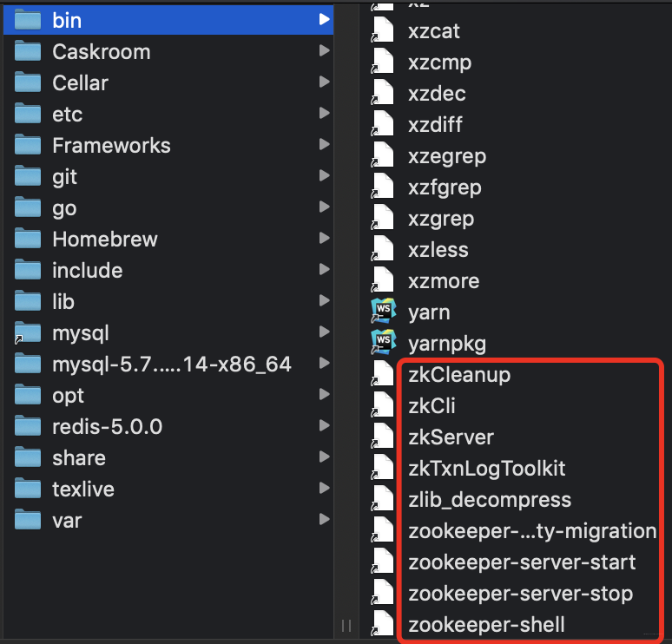
Task: Select the zkTxnLogToolkit file
Action: pos(486,469)
